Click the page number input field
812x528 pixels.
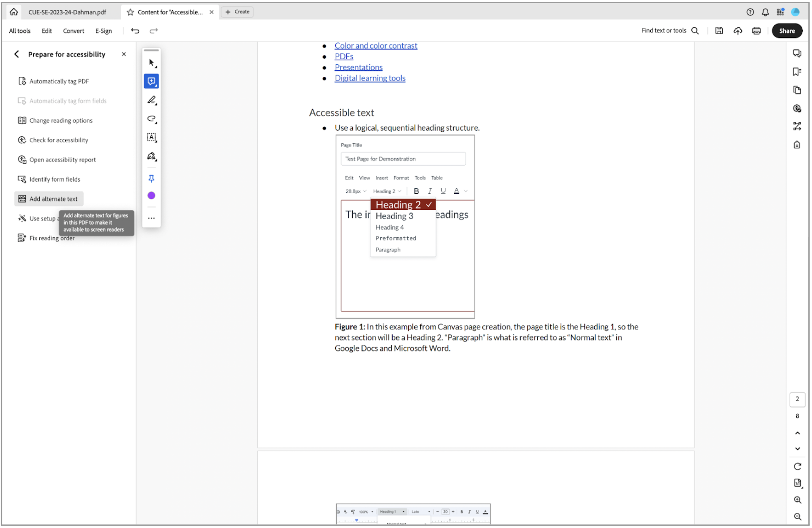(x=797, y=399)
